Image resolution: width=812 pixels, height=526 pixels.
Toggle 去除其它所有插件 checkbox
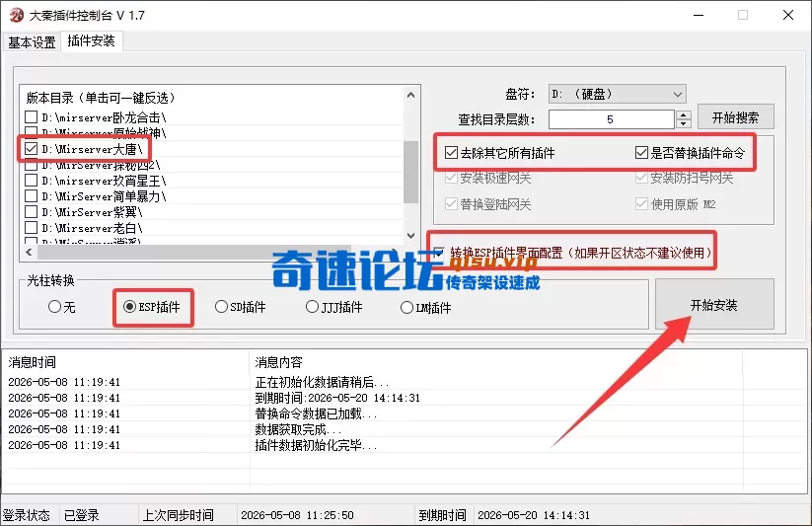pos(451,152)
